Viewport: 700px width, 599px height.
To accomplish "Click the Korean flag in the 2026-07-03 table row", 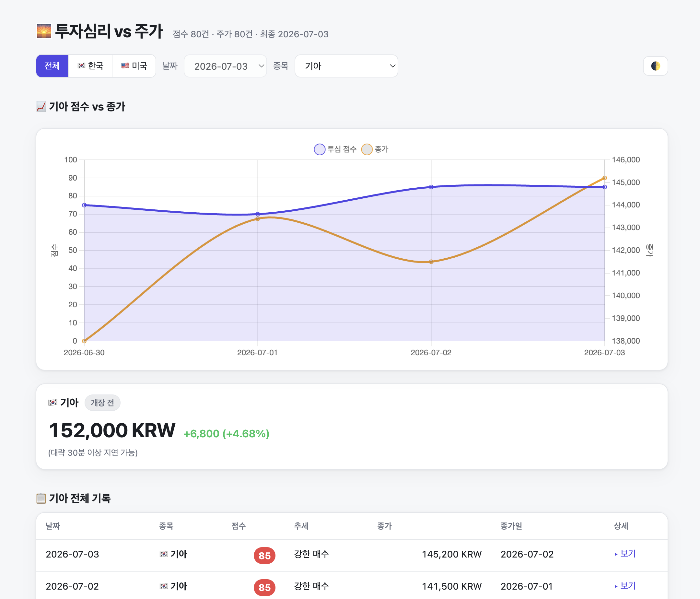I will point(164,554).
